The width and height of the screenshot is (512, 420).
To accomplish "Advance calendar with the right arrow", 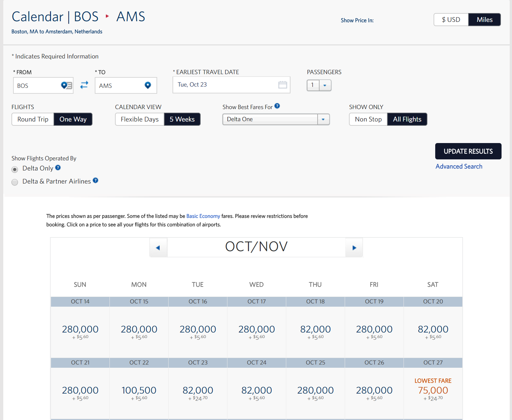I will click(x=354, y=248).
